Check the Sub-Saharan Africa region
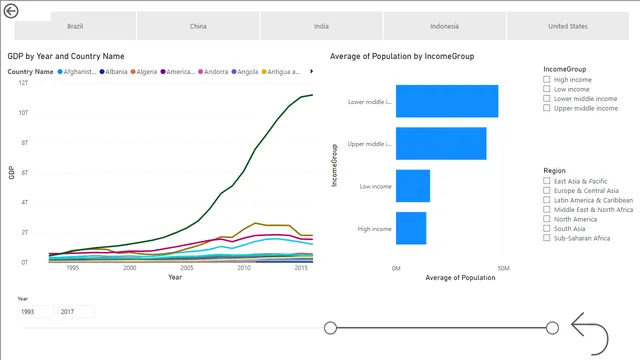 tap(547, 238)
